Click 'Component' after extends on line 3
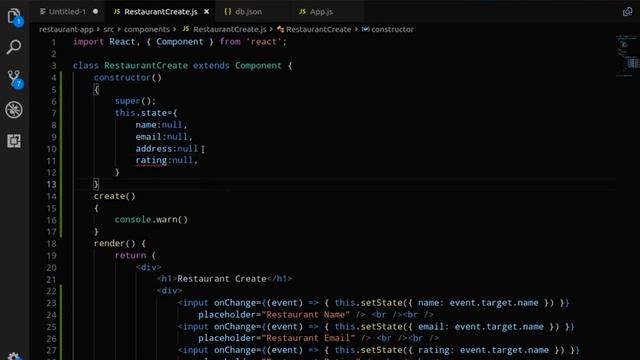 coord(258,65)
